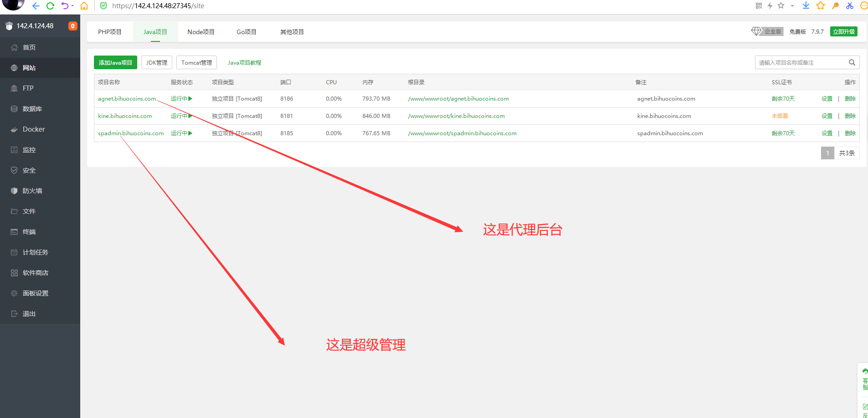Click 删除 for agnet.bihuocoins.com

[850, 98]
